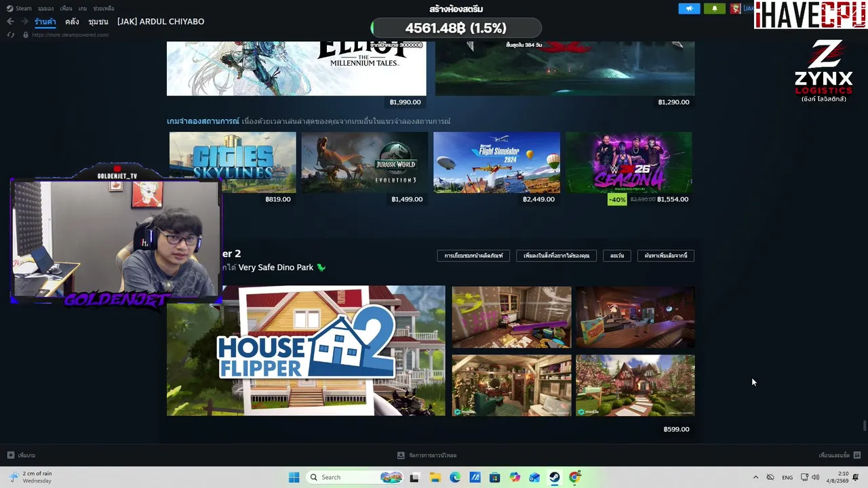
Task: Launch Microsoft Edge from the taskbar
Action: pos(454,477)
